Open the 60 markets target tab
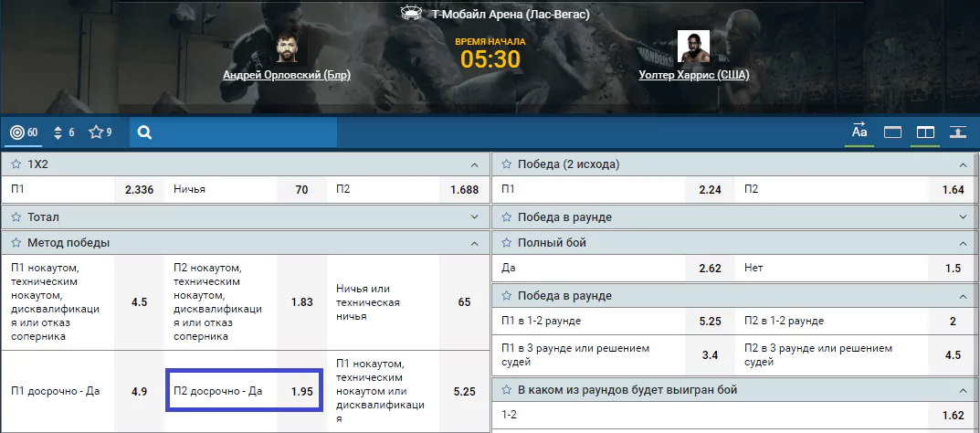 [x=25, y=132]
